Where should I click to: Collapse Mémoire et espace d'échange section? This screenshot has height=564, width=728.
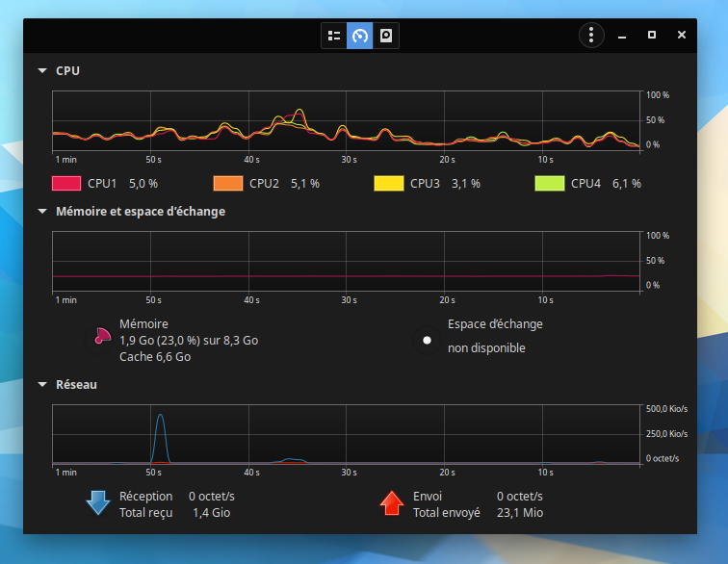(x=42, y=212)
